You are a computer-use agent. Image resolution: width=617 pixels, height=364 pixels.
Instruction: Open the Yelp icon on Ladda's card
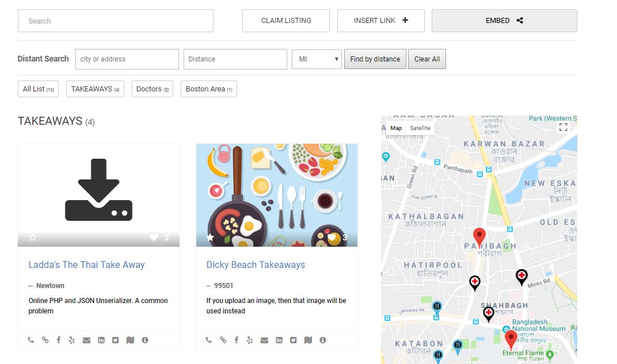click(71, 340)
